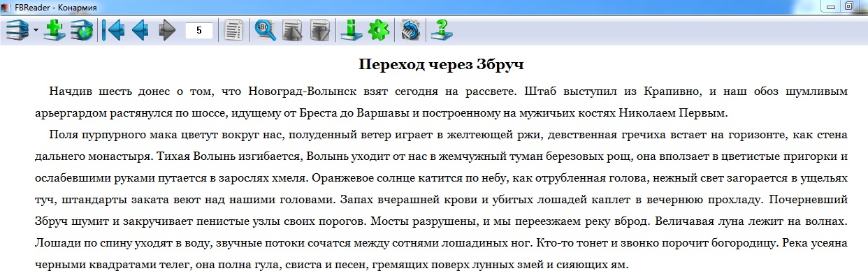Rotate the text with the rotate icon
868x271 pixels.
click(410, 30)
